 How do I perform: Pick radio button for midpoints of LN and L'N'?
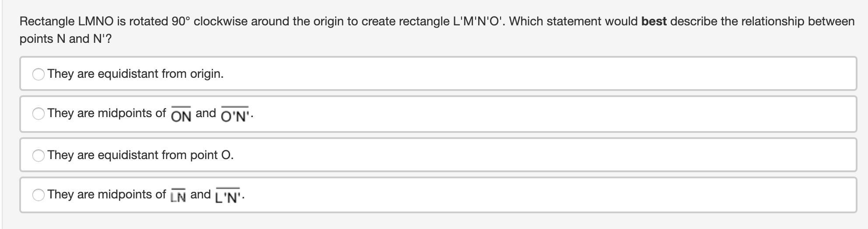(38, 195)
